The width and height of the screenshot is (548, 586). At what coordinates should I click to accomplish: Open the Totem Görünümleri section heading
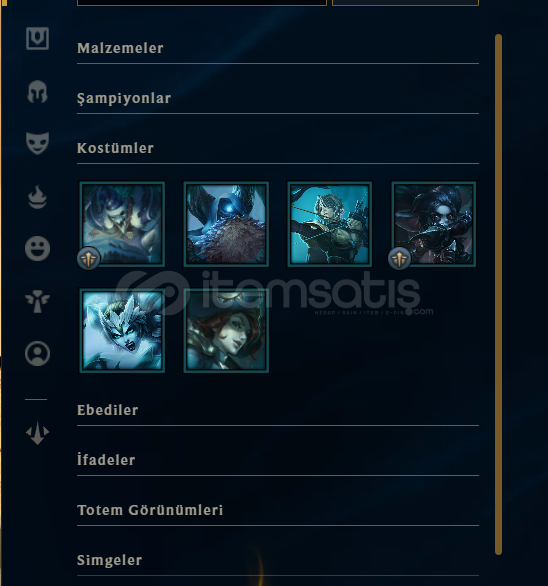pos(278,510)
